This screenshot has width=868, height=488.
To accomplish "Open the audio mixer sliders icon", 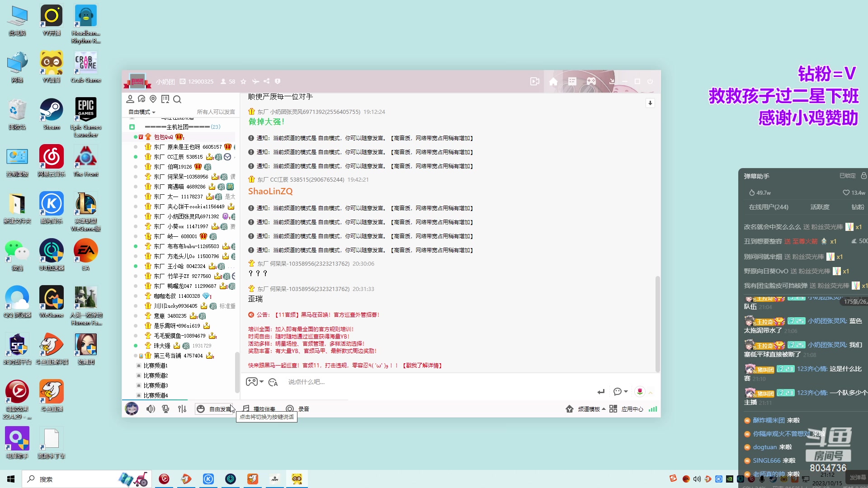I will pos(182,409).
